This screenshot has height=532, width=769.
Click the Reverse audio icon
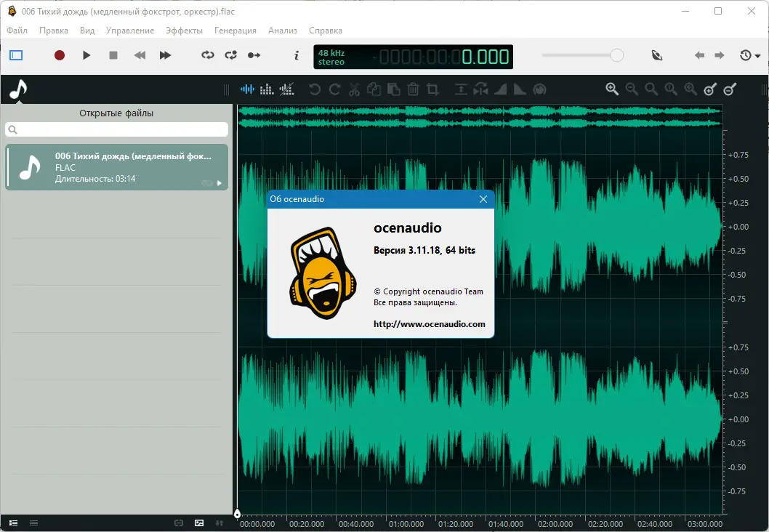tap(480, 89)
